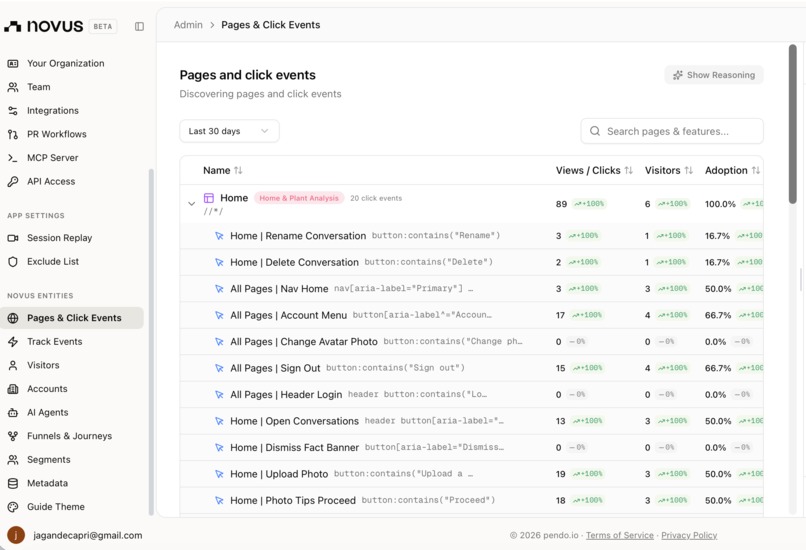Click the Visitors person icon
Image resolution: width=806 pixels, height=550 pixels.
[x=13, y=365]
